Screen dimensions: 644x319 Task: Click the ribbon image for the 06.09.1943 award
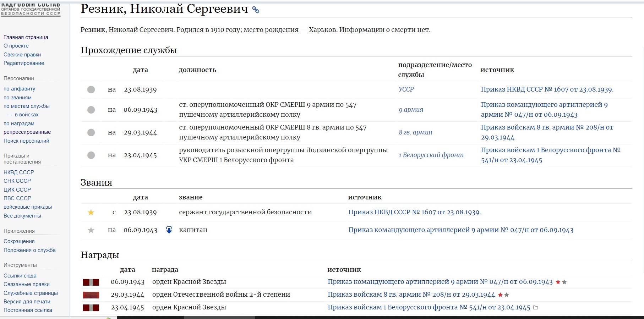[91, 282]
